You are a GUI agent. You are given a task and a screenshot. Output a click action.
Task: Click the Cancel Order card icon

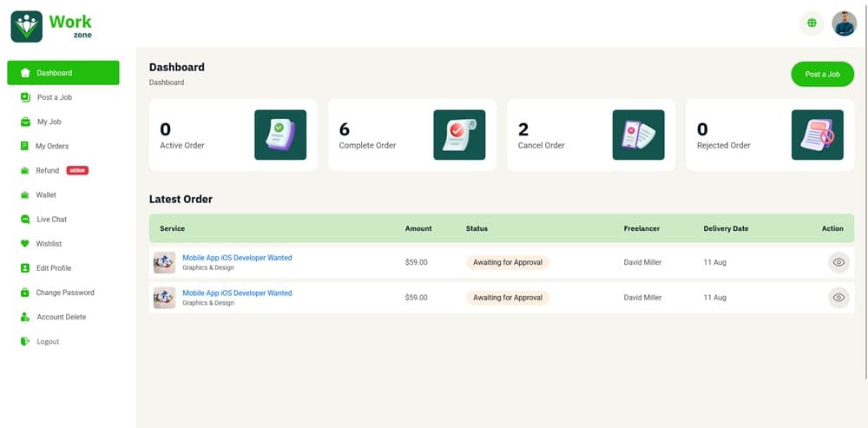638,135
